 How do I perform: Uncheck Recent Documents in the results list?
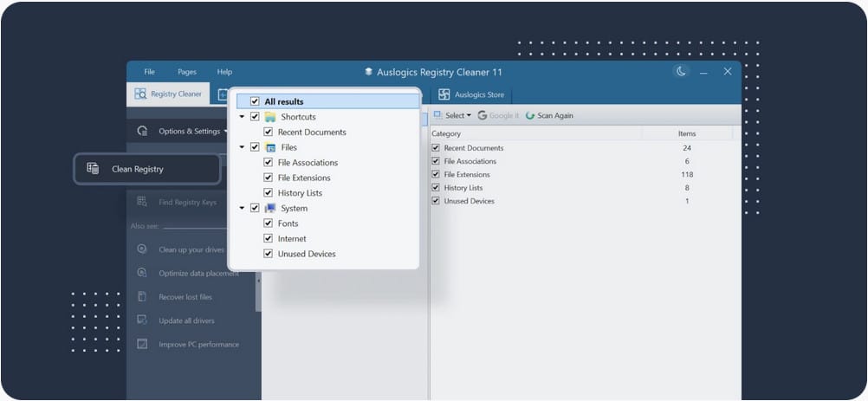click(x=436, y=148)
